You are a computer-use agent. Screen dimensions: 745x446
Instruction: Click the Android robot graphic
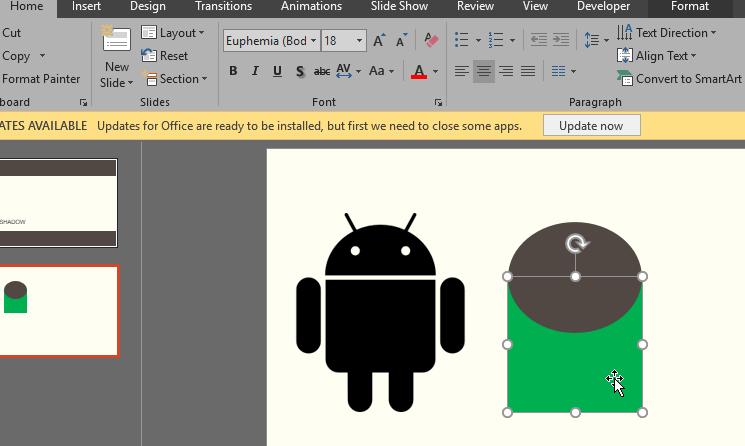coord(380,312)
